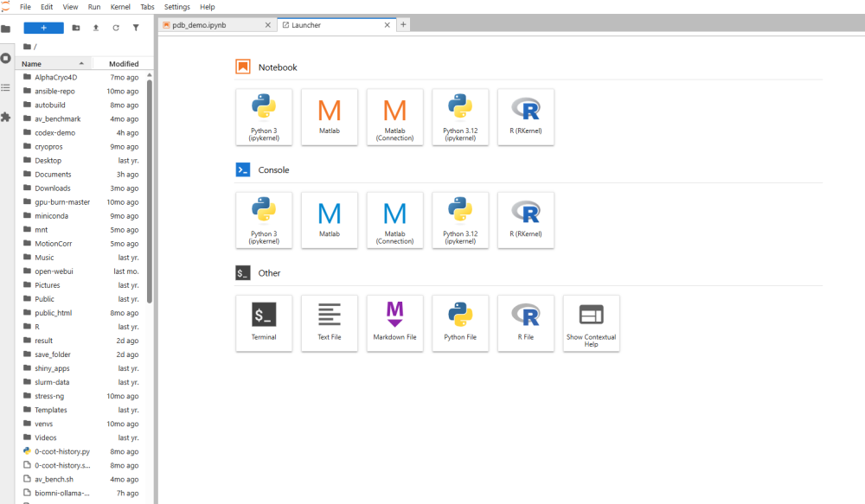Open the View menu
The height and width of the screenshot is (504, 865).
70,7
